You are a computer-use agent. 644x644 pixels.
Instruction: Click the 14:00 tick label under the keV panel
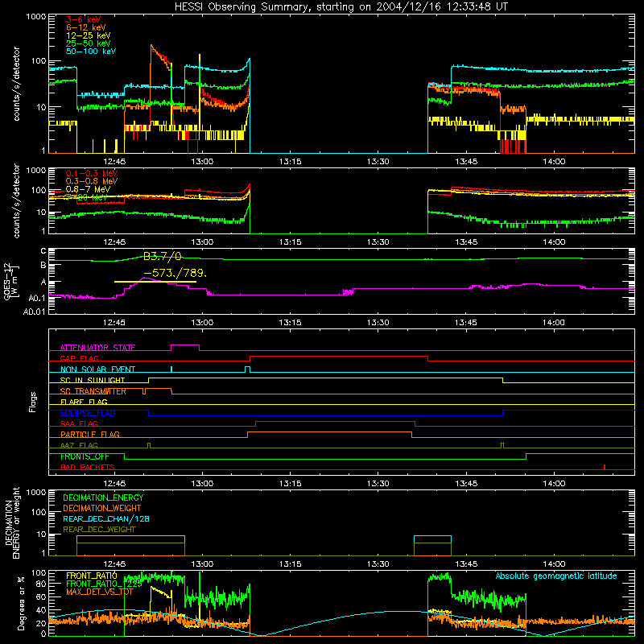point(554,162)
